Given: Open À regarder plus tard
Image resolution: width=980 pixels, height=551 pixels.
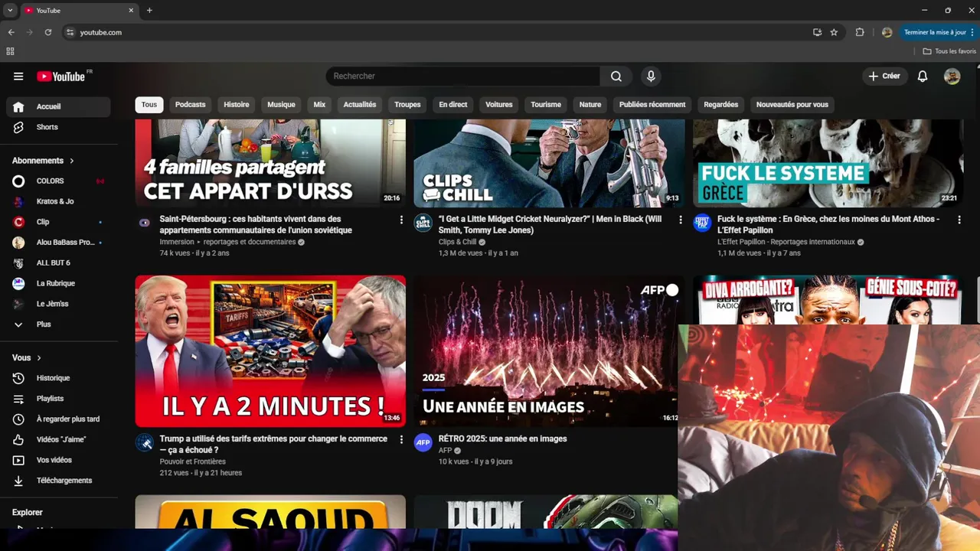Looking at the screenshot, I should point(58,419).
